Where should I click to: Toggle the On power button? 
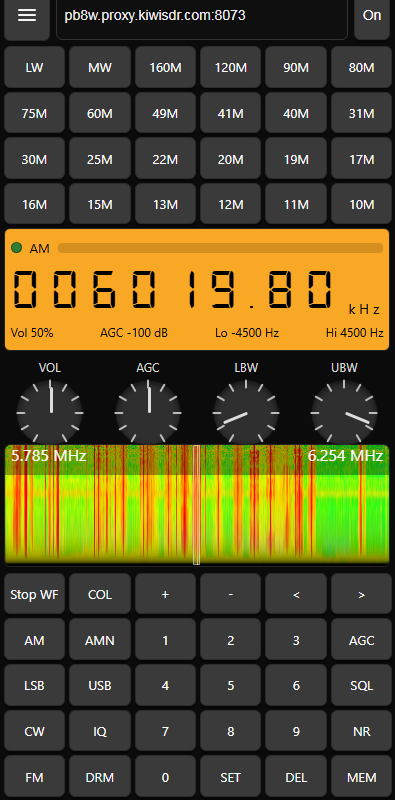[x=372, y=16]
